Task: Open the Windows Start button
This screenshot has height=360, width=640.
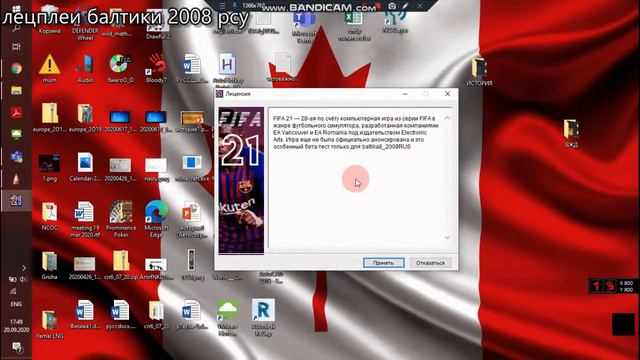Action: pyautogui.click(x=16, y=10)
